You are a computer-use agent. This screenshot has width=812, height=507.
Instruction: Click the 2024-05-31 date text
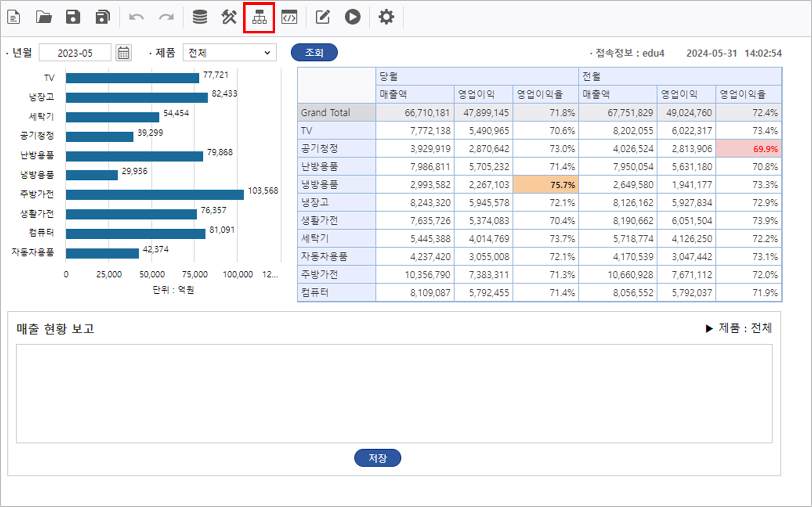712,53
